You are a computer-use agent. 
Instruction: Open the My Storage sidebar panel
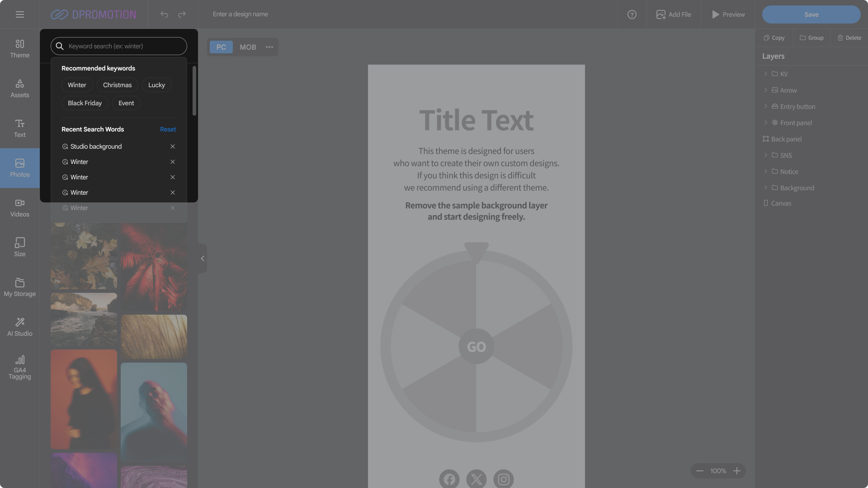20,287
